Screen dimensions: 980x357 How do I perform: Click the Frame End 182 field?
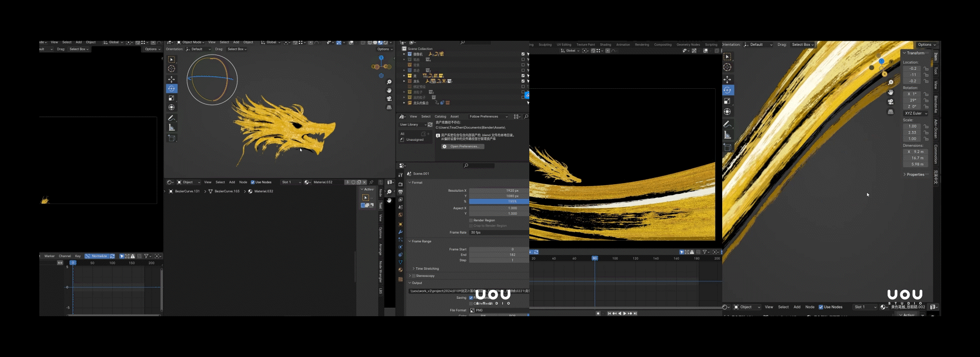click(499, 255)
